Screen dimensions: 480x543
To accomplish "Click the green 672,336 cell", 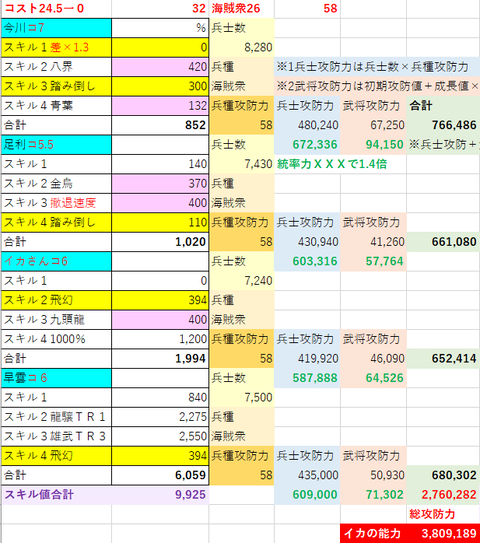I will pyautogui.click(x=307, y=144).
